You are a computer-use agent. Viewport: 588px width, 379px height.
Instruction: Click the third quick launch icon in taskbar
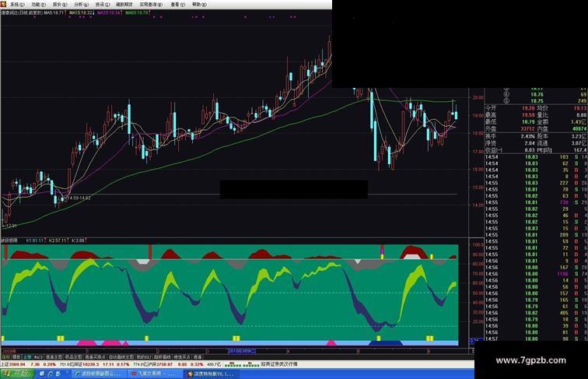[x=58, y=374]
